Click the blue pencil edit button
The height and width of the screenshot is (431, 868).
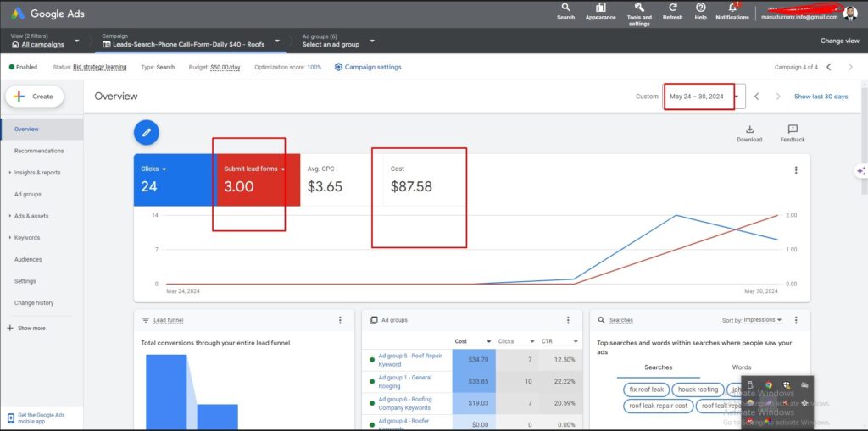tap(147, 132)
